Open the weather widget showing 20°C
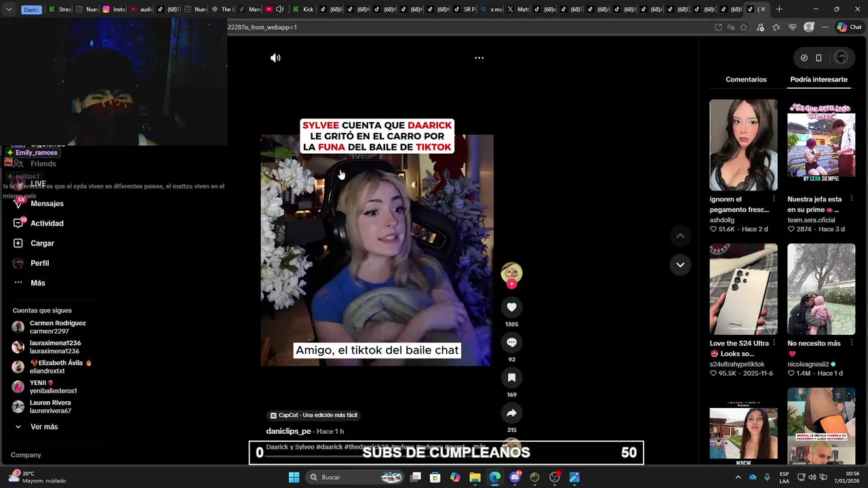868x488 pixels. tap(37, 477)
